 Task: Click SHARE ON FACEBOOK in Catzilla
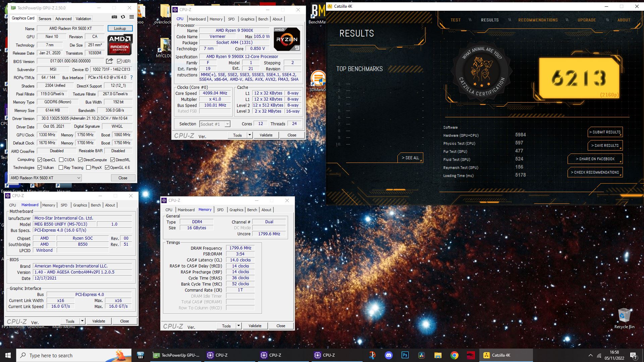tap(595, 159)
